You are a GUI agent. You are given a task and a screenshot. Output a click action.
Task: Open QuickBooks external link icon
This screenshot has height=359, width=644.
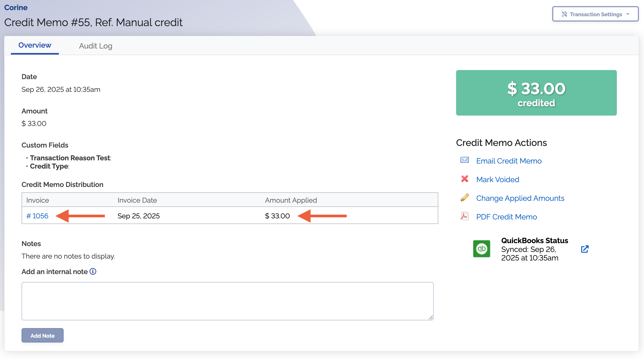[585, 249]
